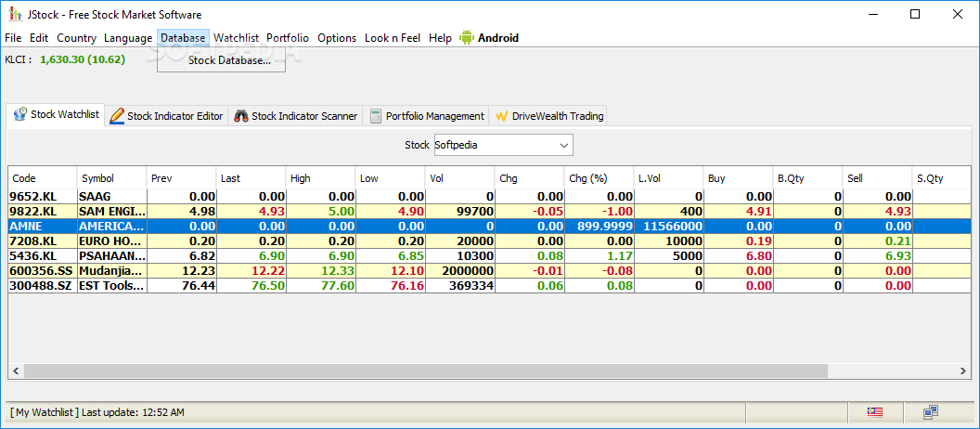This screenshot has height=429, width=980.
Task: Select the Stock Watchlist tab
Action: (x=57, y=114)
